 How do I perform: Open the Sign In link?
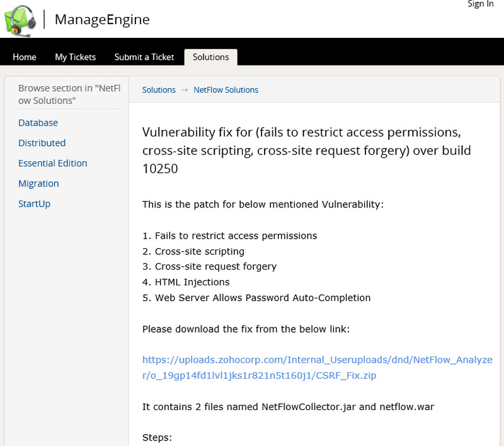pos(480,4)
